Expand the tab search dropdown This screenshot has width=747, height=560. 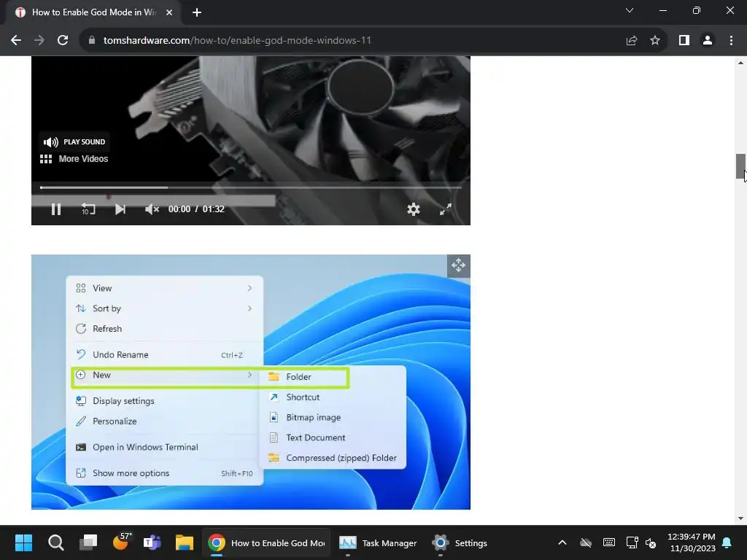tap(630, 10)
